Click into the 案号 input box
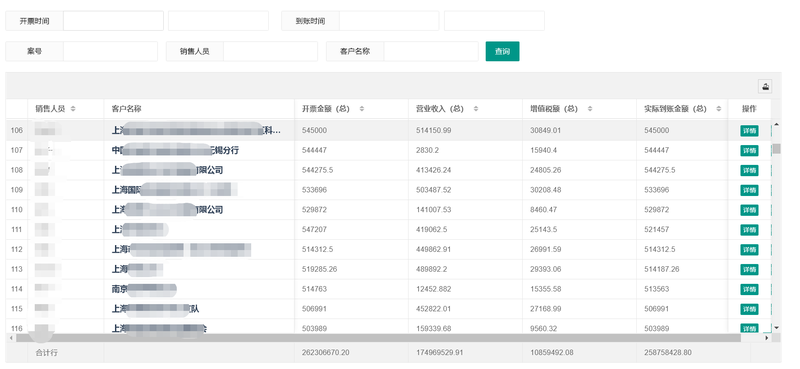This screenshot has height=369, width=800. pyautogui.click(x=110, y=51)
